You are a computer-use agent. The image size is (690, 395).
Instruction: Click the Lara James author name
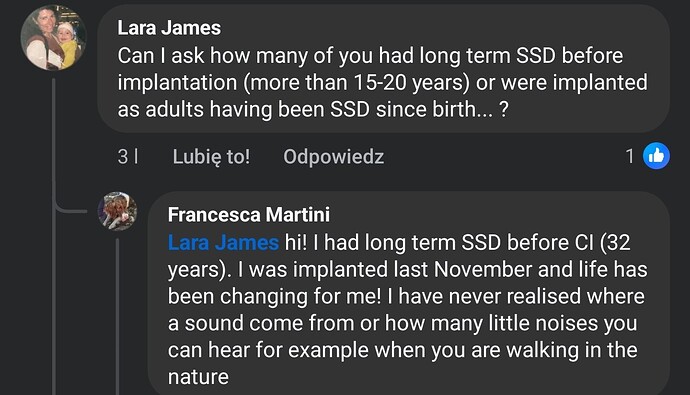point(169,28)
